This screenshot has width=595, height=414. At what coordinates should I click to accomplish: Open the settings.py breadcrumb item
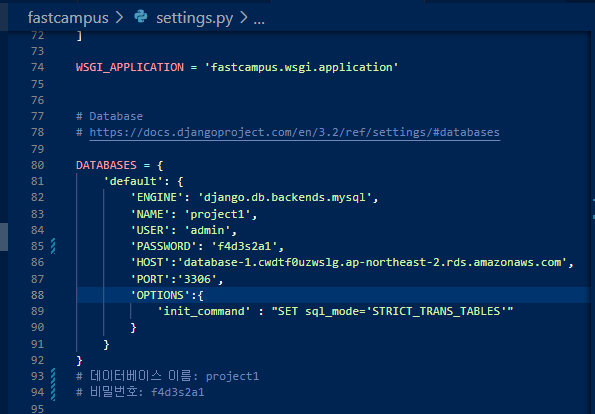[x=194, y=18]
